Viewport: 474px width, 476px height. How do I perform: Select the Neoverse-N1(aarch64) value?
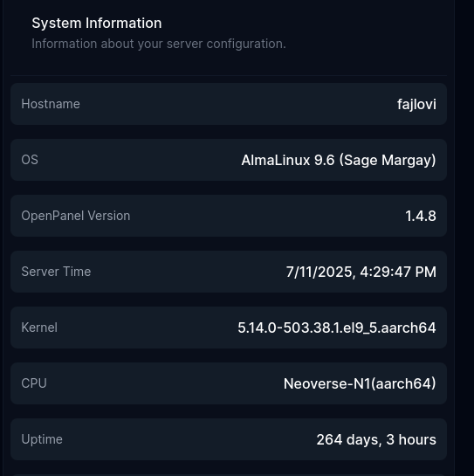click(x=360, y=383)
